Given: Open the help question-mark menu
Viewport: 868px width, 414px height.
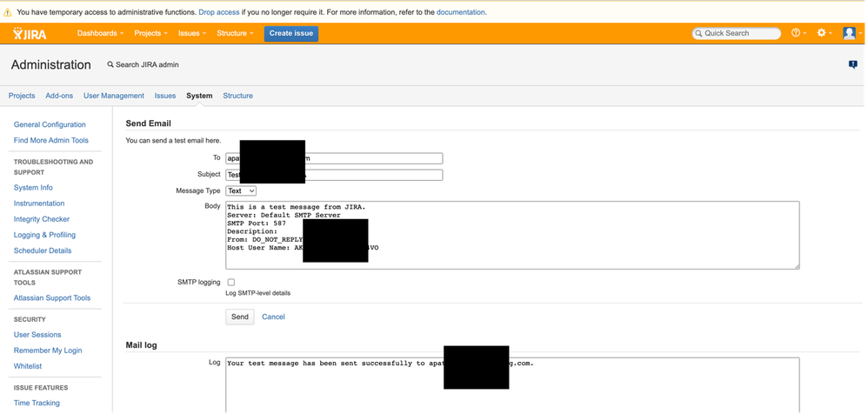Looking at the screenshot, I should pos(798,33).
